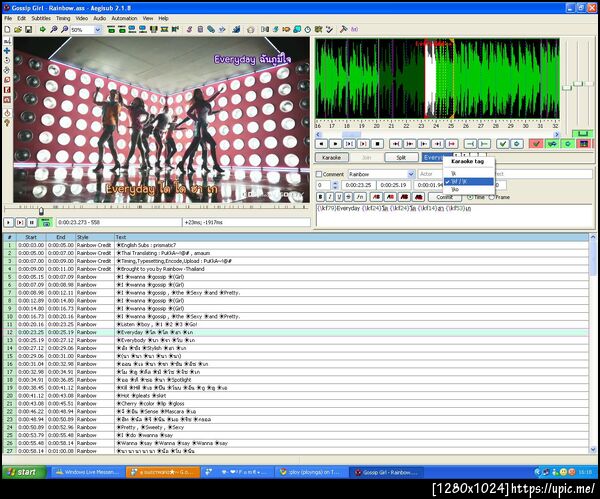Snap subtitle start to video frame
The height and width of the screenshot is (499, 600).
pyautogui.click(x=132, y=29)
